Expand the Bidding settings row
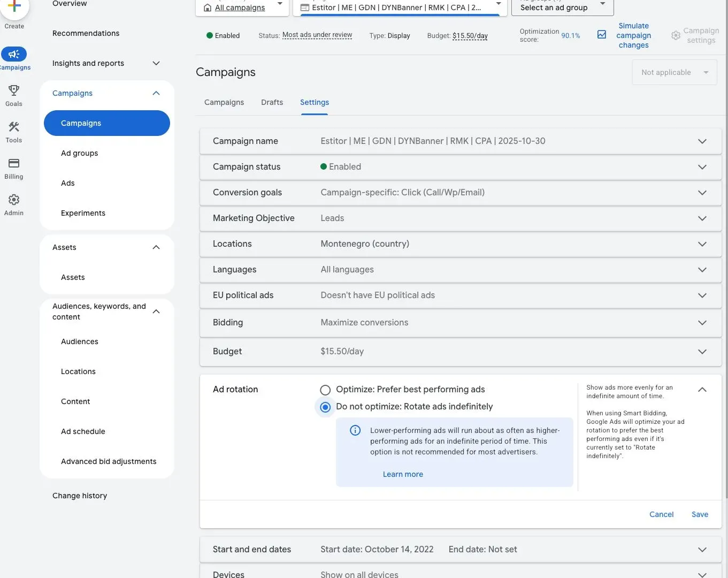Viewport: 728px width, 578px height. coord(702,323)
